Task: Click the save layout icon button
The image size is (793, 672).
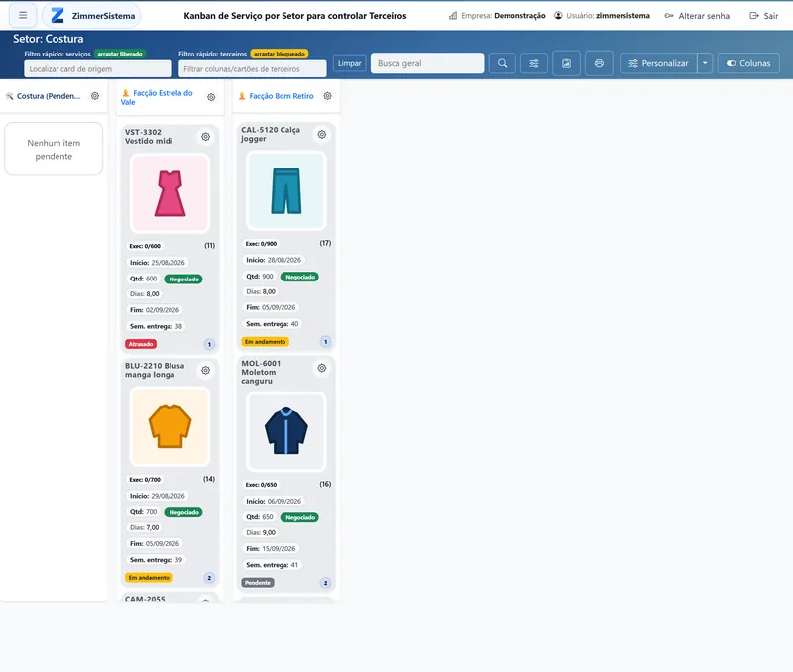Action: point(566,63)
